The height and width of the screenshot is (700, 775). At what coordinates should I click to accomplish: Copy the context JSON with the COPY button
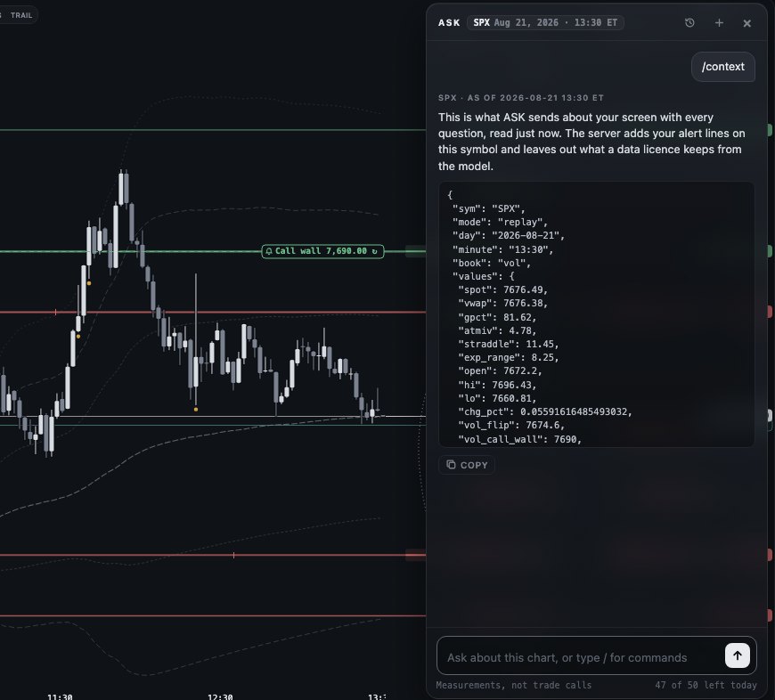coord(467,465)
